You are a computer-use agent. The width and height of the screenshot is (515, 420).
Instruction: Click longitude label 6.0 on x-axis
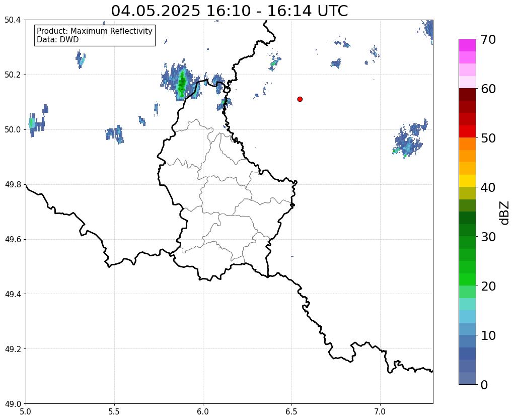(x=203, y=412)
